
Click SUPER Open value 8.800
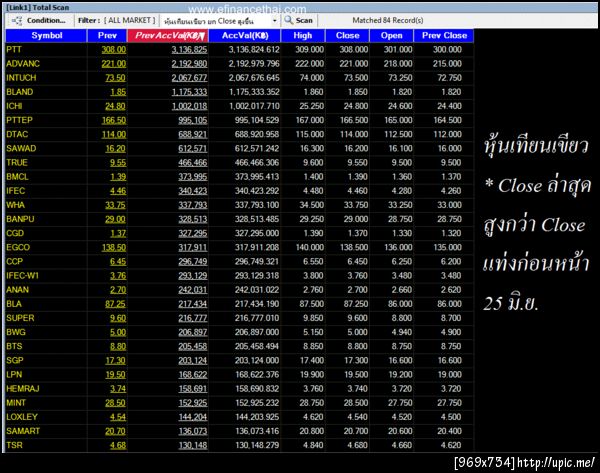(x=401, y=319)
